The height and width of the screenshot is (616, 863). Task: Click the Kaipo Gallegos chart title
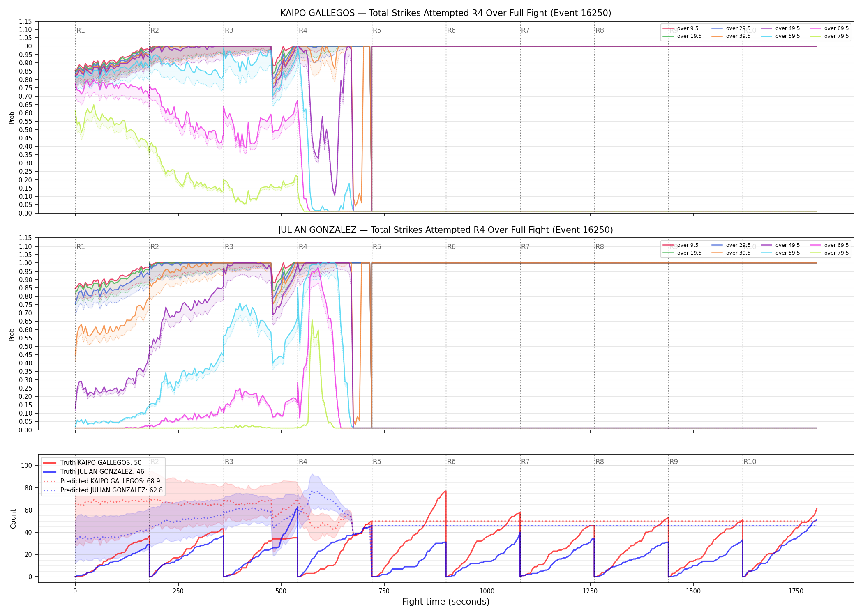pos(445,13)
